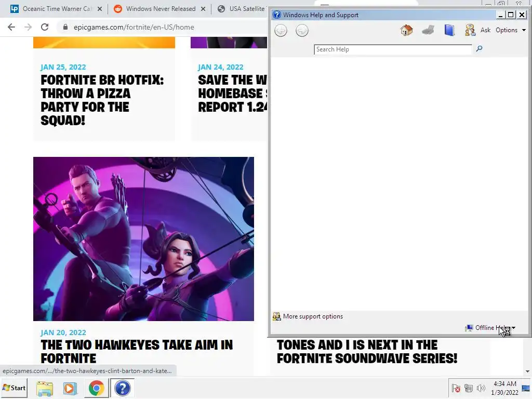Open Action Center flag tray icon
The image size is (532, 399).
[456, 388]
